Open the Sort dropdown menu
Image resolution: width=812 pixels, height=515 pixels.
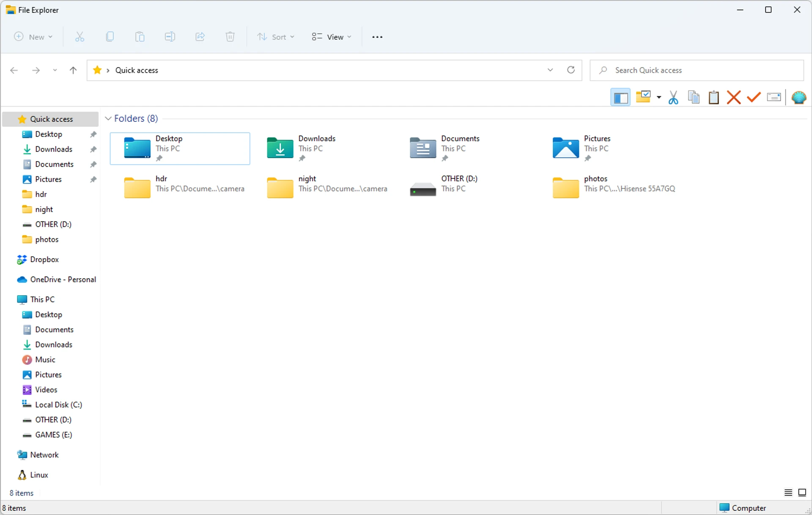[276, 37]
